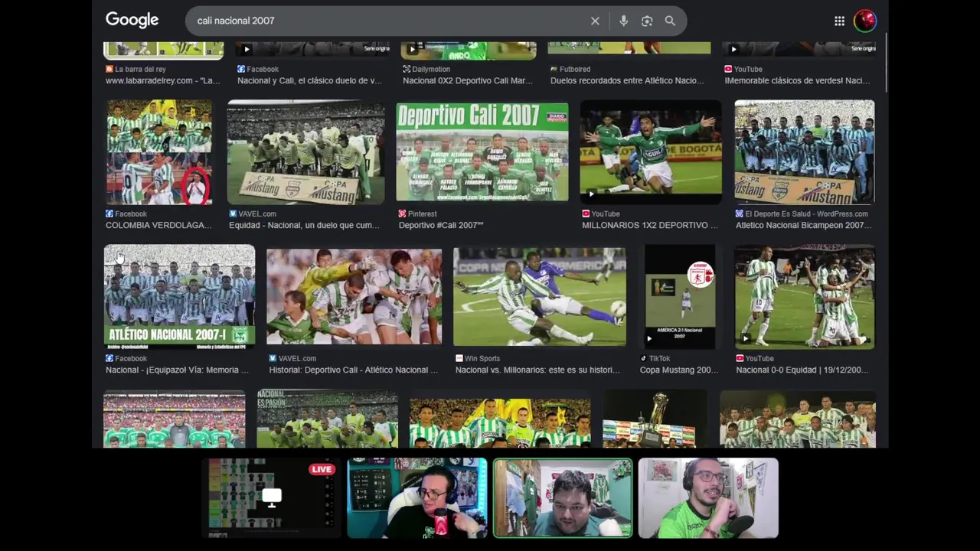Image resolution: width=980 pixels, height=551 pixels.
Task: Select highlighted middle webcam tile
Action: click(x=563, y=498)
